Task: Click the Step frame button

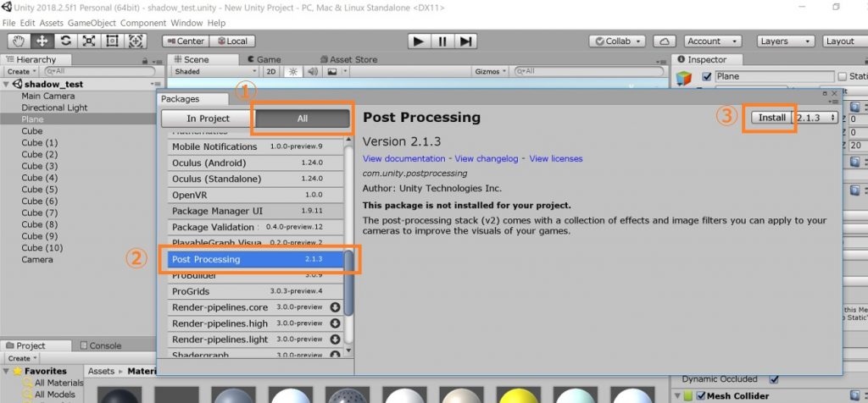Action: coord(465,41)
